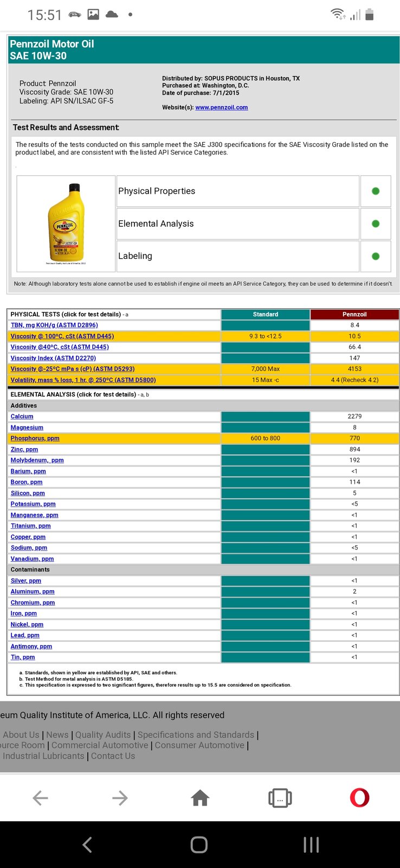Open Android recent apps

311,845
